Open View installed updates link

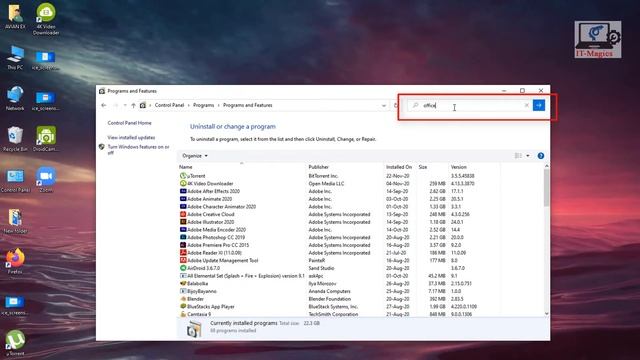click(x=131, y=138)
